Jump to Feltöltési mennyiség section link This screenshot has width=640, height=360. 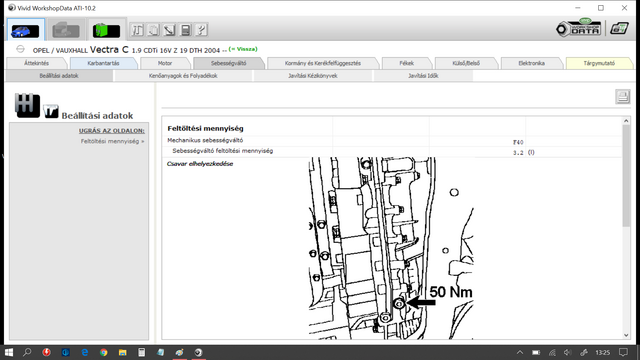coord(112,141)
